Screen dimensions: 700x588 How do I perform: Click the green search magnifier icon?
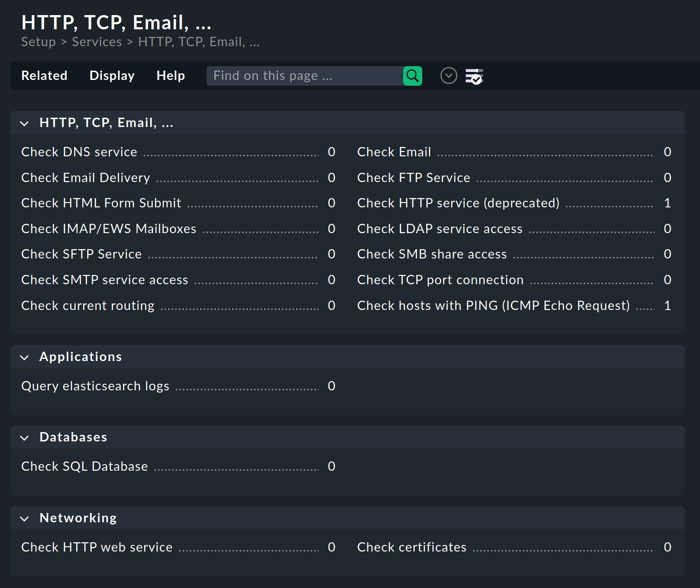[412, 76]
